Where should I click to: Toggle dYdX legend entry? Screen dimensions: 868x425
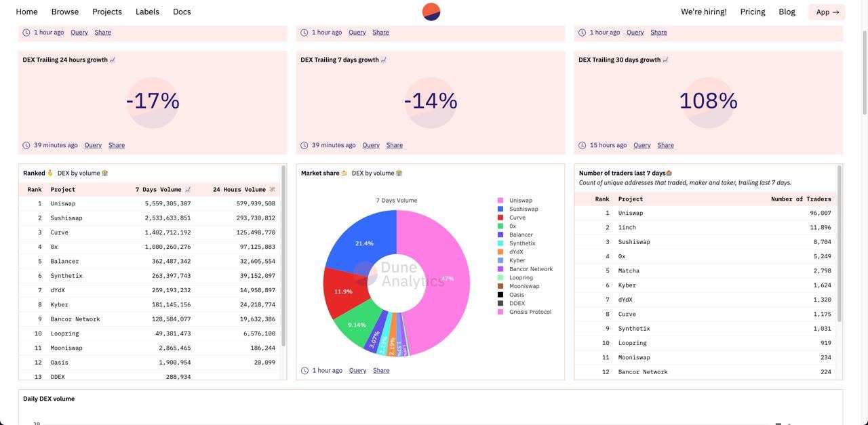coord(512,252)
